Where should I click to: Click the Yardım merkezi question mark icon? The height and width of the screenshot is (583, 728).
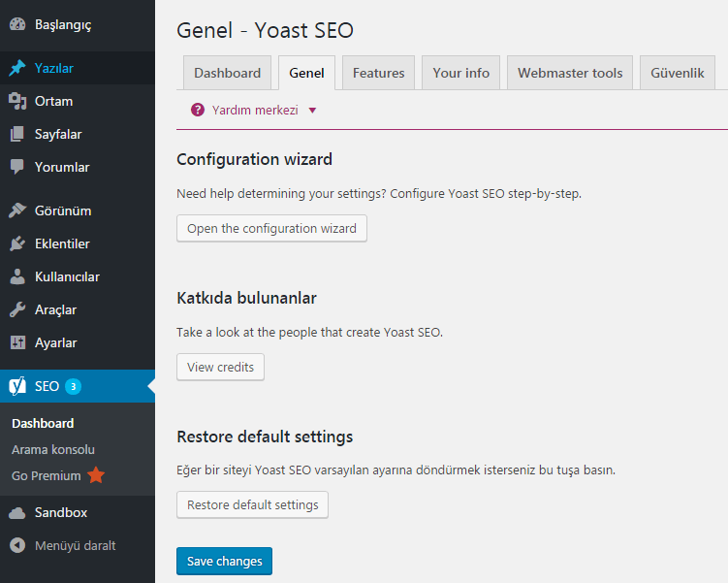point(198,110)
